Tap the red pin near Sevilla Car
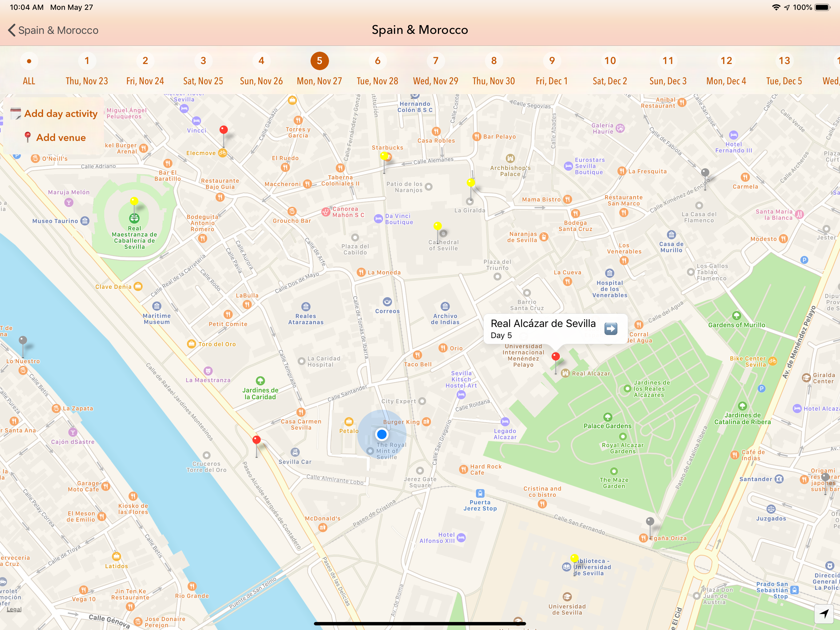The width and height of the screenshot is (840, 630). click(257, 441)
